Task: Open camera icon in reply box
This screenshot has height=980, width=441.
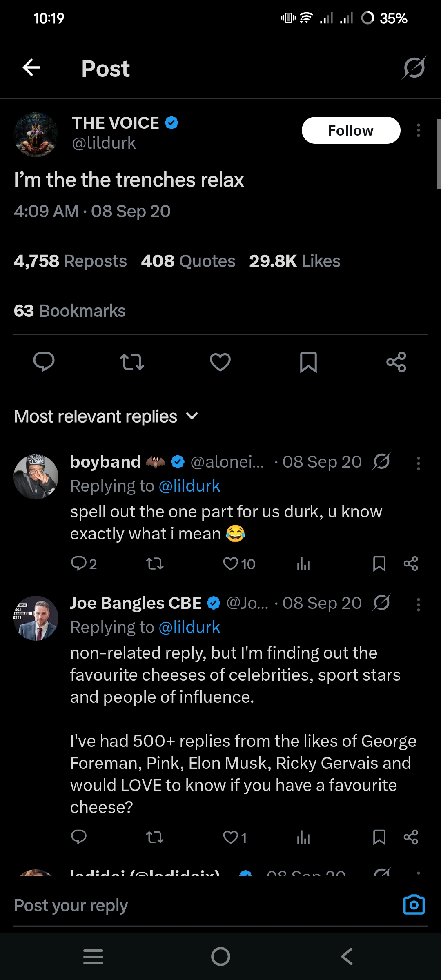Action: [x=414, y=905]
